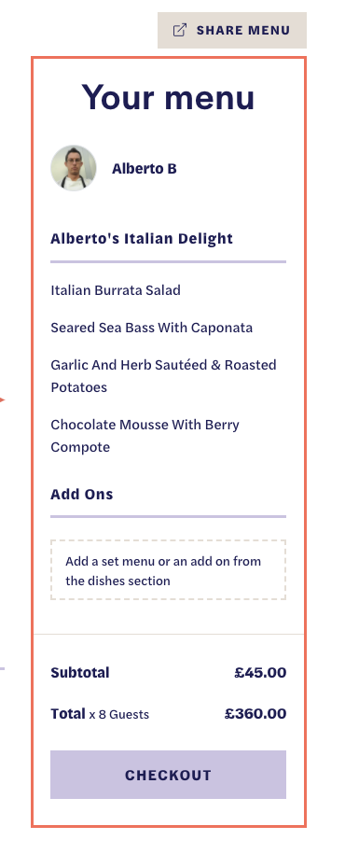Click the x 8 Guests text
Viewport: 345px width, 868px height.
[x=118, y=715]
